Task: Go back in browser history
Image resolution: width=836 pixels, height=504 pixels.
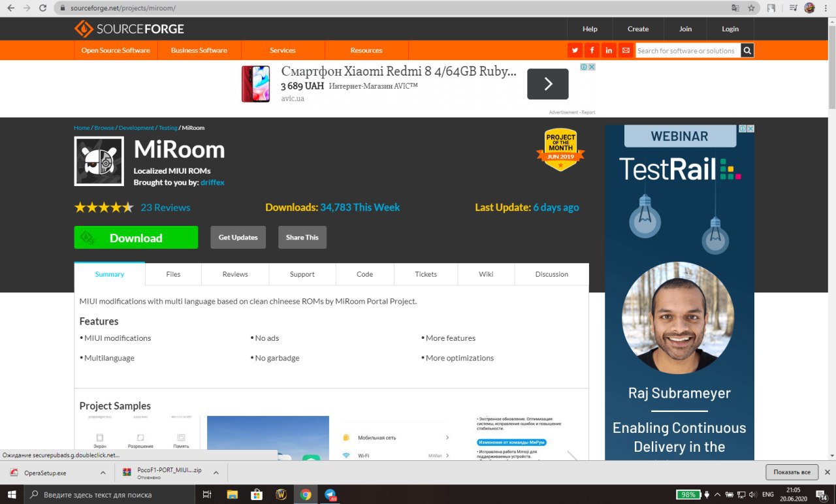Action: [10, 8]
